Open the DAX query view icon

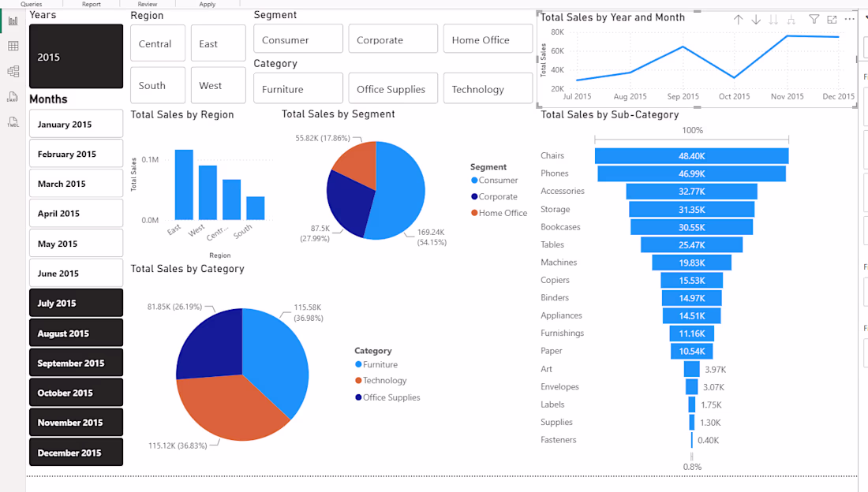click(x=13, y=97)
